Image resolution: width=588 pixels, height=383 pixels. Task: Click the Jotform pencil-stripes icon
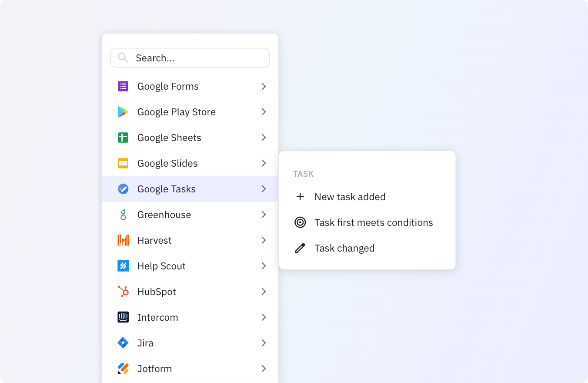coord(123,369)
